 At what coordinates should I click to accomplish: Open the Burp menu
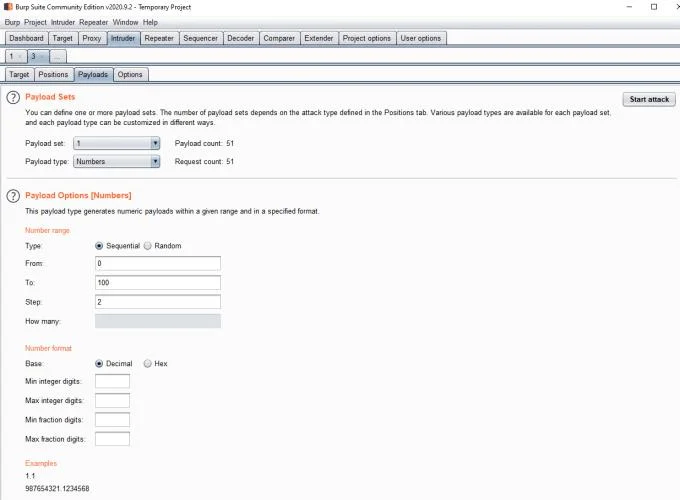[x=12, y=22]
